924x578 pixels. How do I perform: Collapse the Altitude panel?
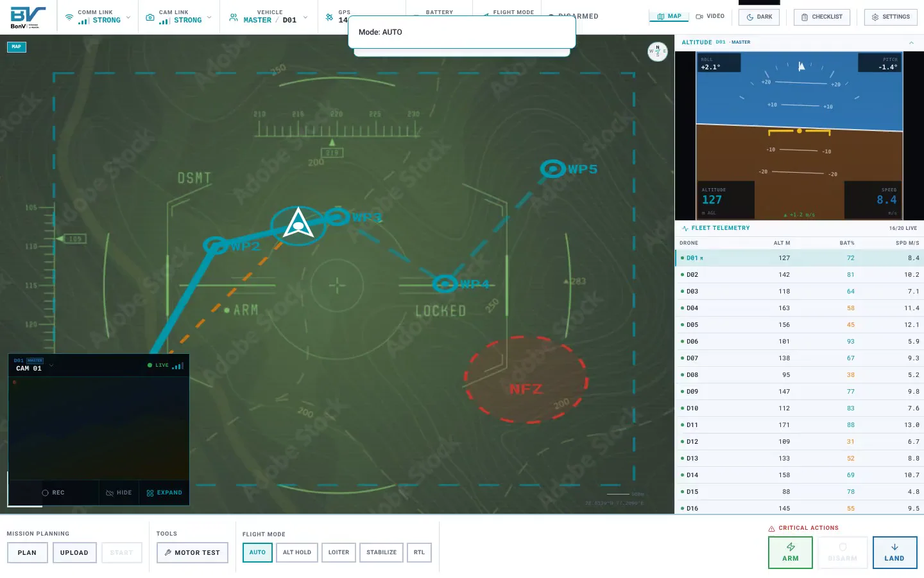pyautogui.click(x=911, y=42)
